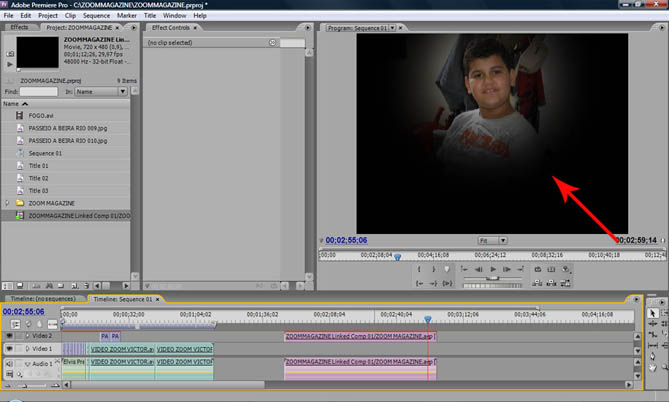Open the Sequence menu
Viewport: 669px width, 402px height.
(x=97, y=16)
